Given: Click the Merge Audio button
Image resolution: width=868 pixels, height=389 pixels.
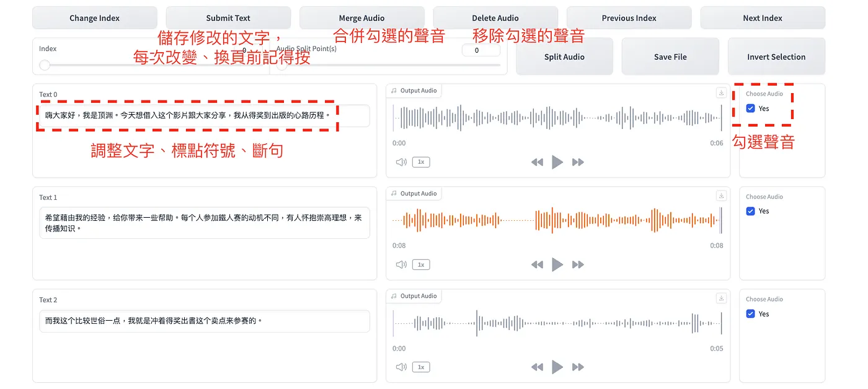Looking at the screenshot, I should (x=362, y=18).
